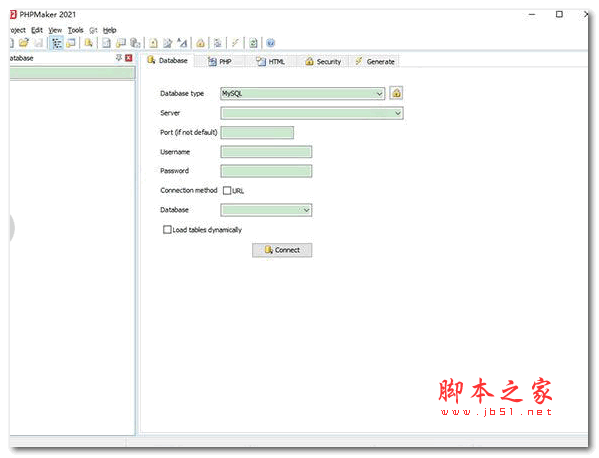Click the Connect button
The height and width of the screenshot is (458, 599).
[x=282, y=250]
